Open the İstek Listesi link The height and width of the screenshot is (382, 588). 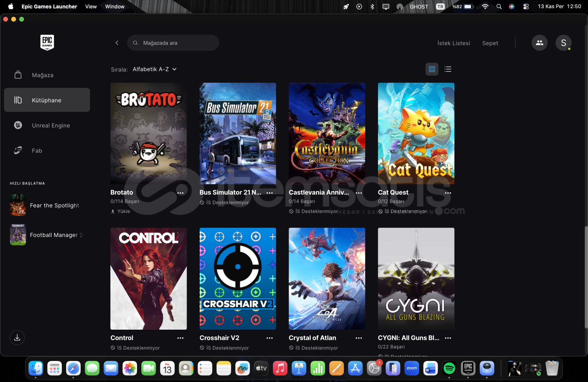453,43
